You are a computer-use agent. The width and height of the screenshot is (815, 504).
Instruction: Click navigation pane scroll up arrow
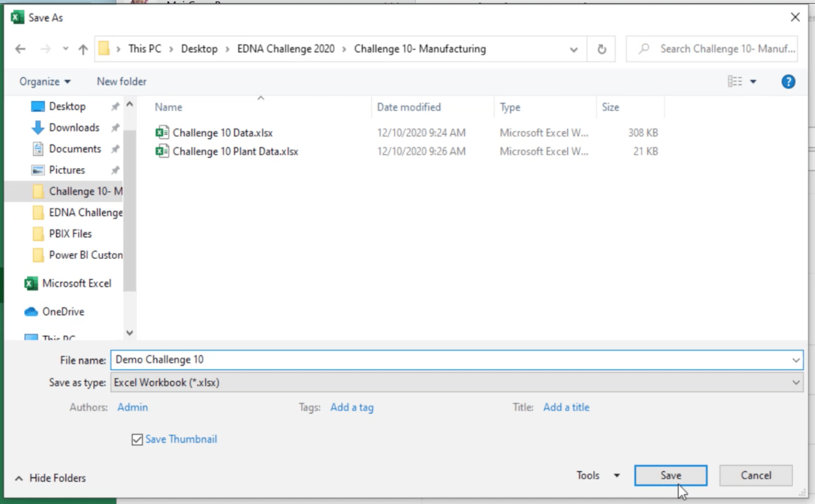point(130,104)
